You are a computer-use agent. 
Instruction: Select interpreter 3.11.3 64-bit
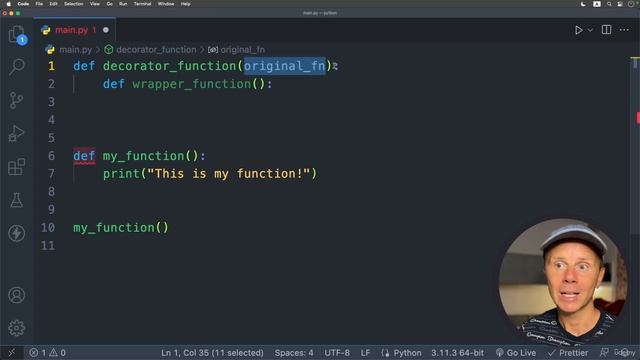click(x=457, y=353)
